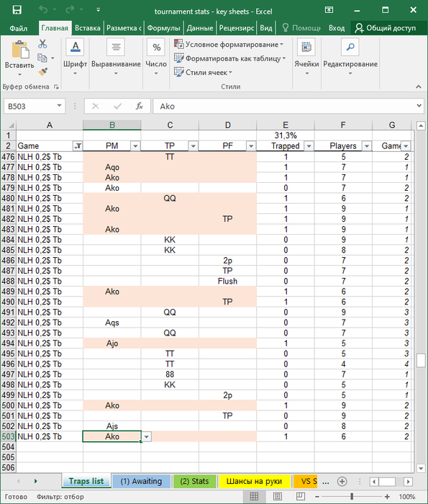Click the Name Box showing B503

(30, 106)
